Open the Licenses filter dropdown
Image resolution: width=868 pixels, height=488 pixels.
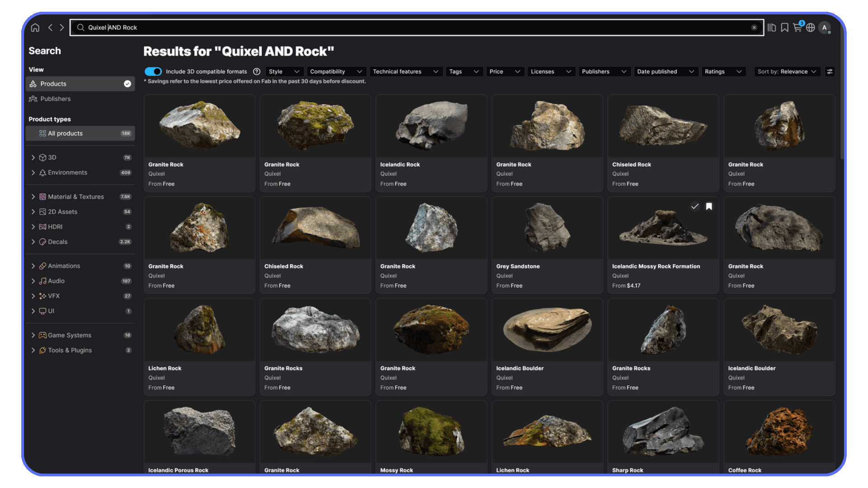pyautogui.click(x=551, y=72)
